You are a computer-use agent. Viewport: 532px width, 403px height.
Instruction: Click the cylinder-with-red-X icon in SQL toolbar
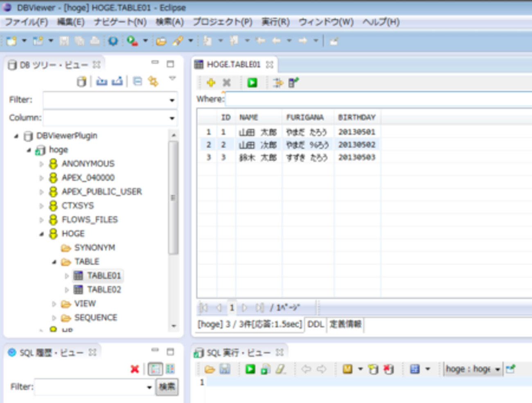[388, 369]
